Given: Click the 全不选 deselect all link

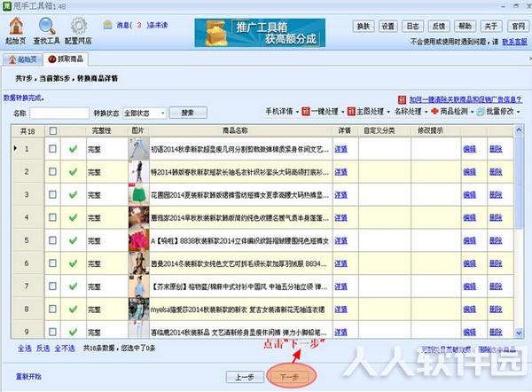Looking at the screenshot, I should [x=65, y=349].
